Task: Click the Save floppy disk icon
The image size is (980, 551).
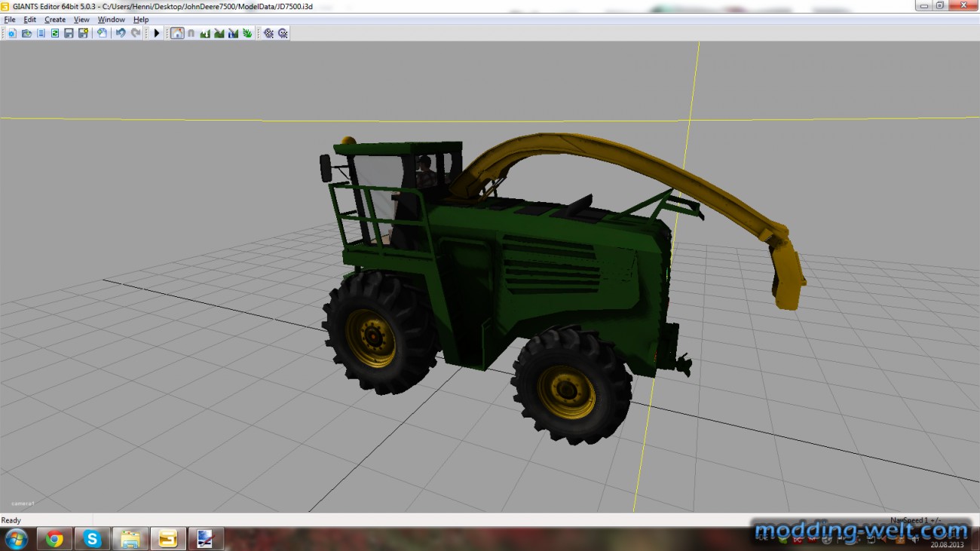Action: (x=69, y=33)
